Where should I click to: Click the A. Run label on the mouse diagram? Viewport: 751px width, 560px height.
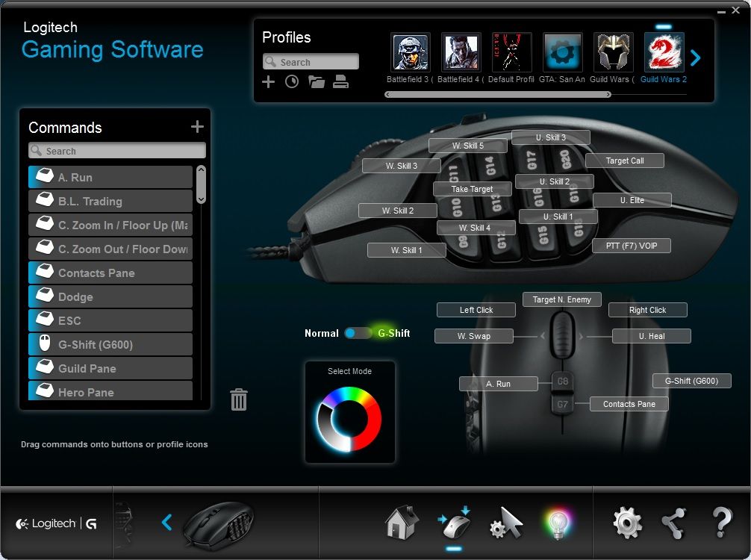(498, 384)
